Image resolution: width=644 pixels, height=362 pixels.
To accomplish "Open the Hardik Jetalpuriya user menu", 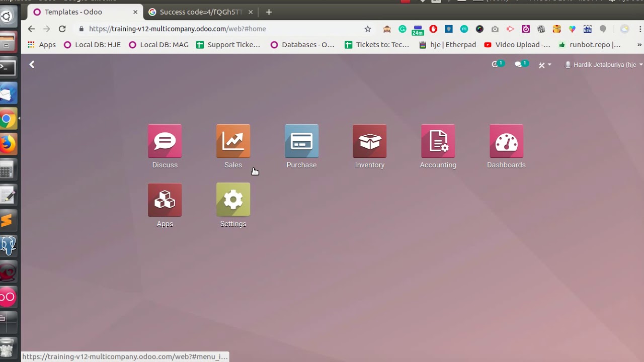I will click(604, 65).
